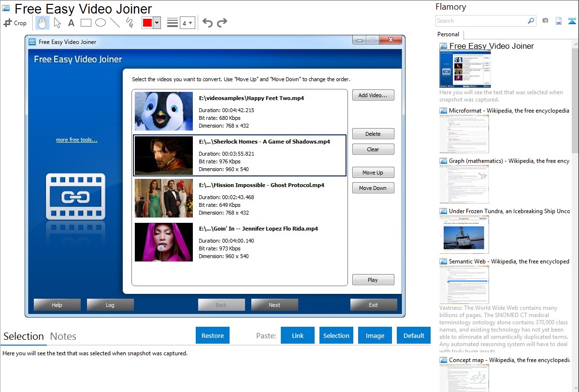
Task: Click the red color swatch
Action: pyautogui.click(x=147, y=23)
